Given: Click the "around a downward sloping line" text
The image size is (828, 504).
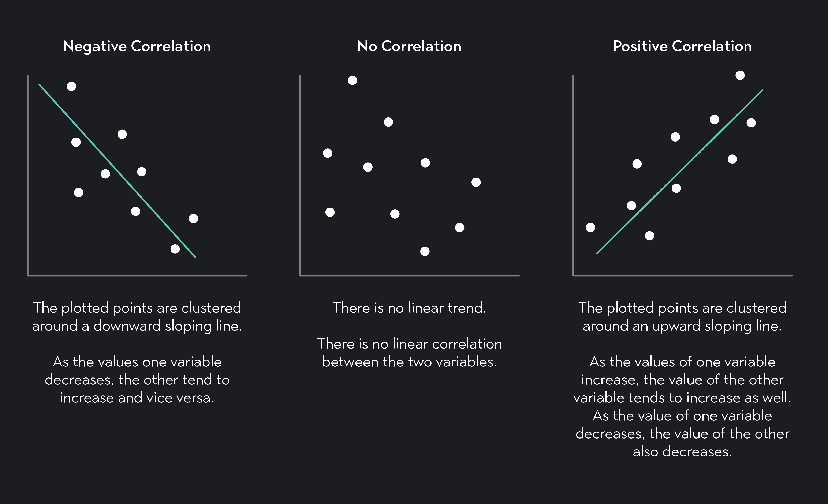Looking at the screenshot, I should point(137,326).
